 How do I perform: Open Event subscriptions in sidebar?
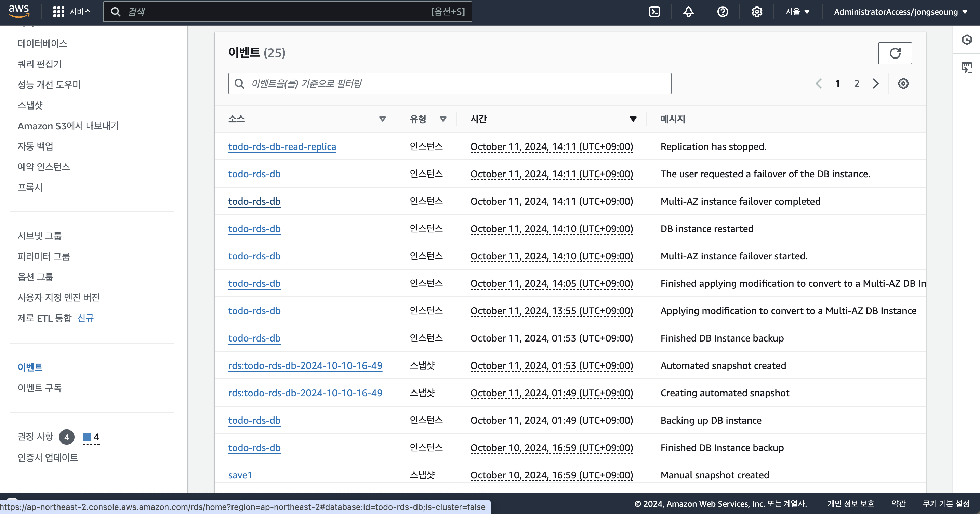(40, 388)
